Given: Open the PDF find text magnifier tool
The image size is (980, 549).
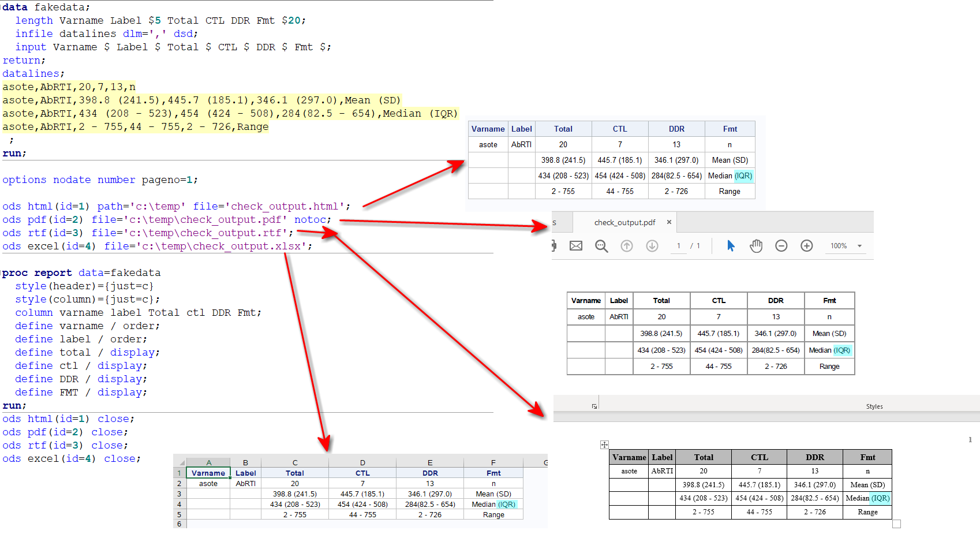Looking at the screenshot, I should [x=601, y=247].
